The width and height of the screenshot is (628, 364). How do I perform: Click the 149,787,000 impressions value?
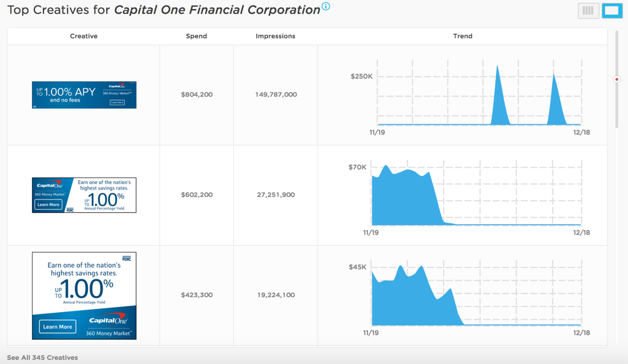click(275, 95)
